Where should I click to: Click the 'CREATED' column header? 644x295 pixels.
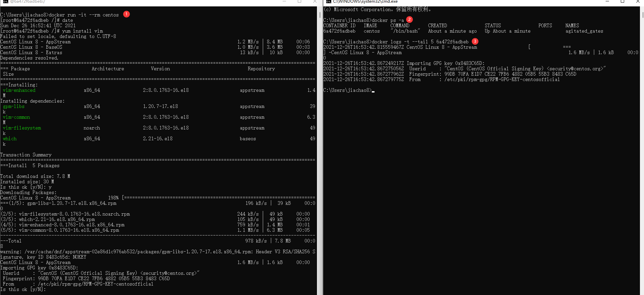coord(438,26)
